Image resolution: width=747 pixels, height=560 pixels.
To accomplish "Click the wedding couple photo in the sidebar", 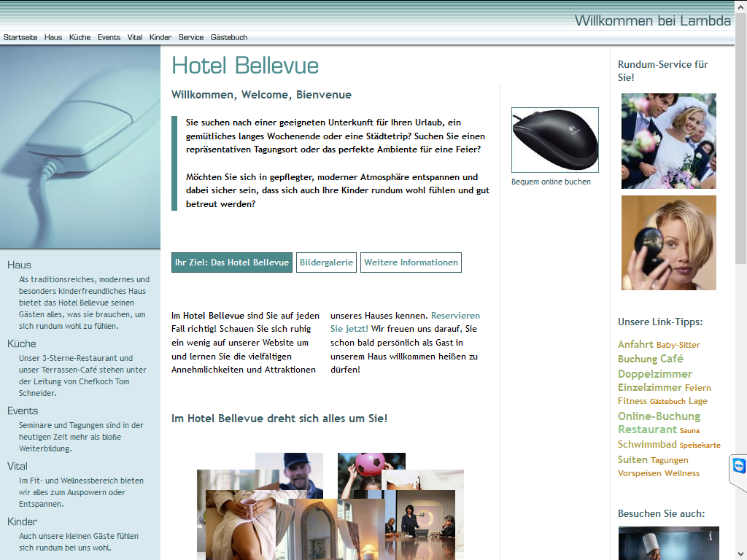I will tap(669, 141).
